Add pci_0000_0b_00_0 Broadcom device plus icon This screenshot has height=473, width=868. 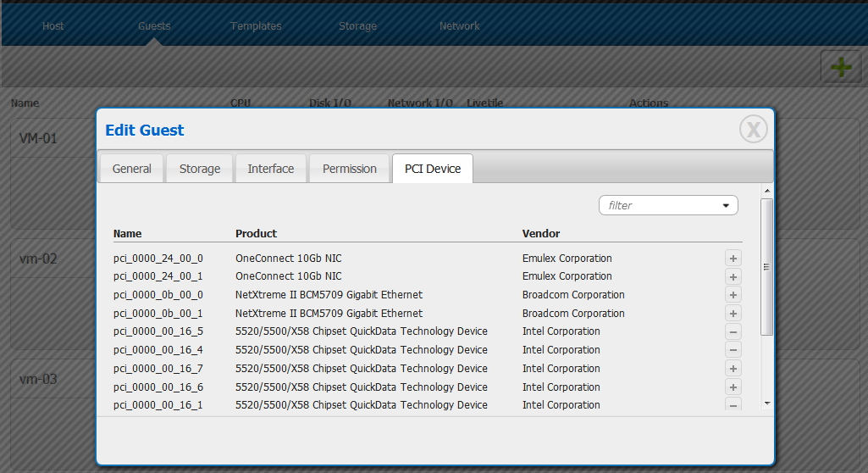[x=733, y=295]
